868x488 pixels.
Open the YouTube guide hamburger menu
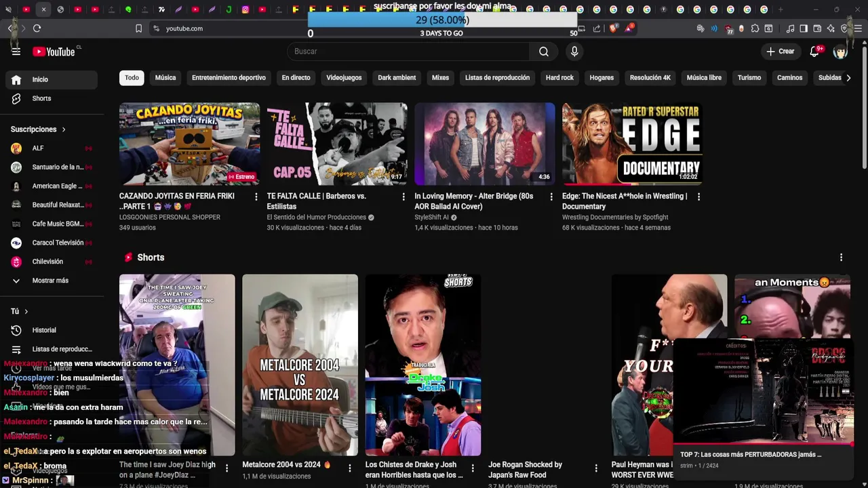coord(16,52)
